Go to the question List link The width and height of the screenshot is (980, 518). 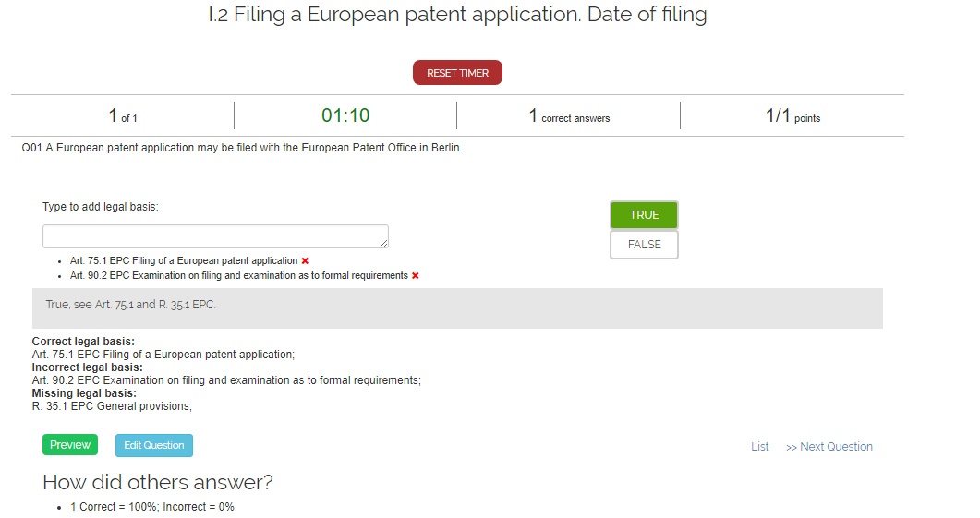pos(759,447)
